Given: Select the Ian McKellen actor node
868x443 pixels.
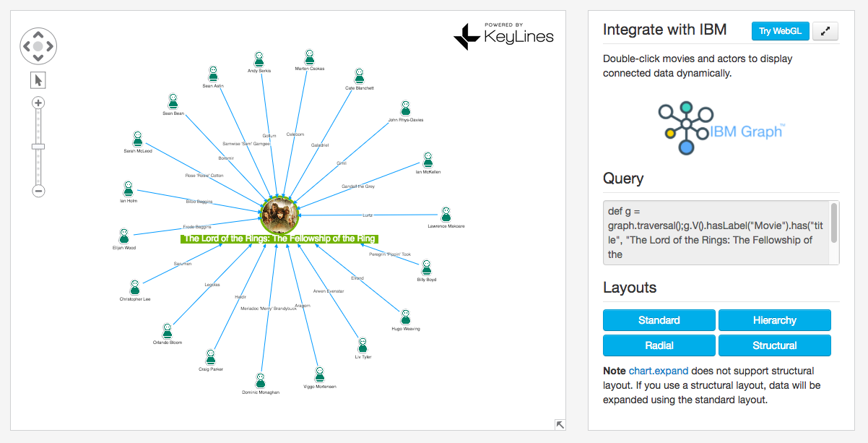Looking at the screenshot, I should click(428, 160).
